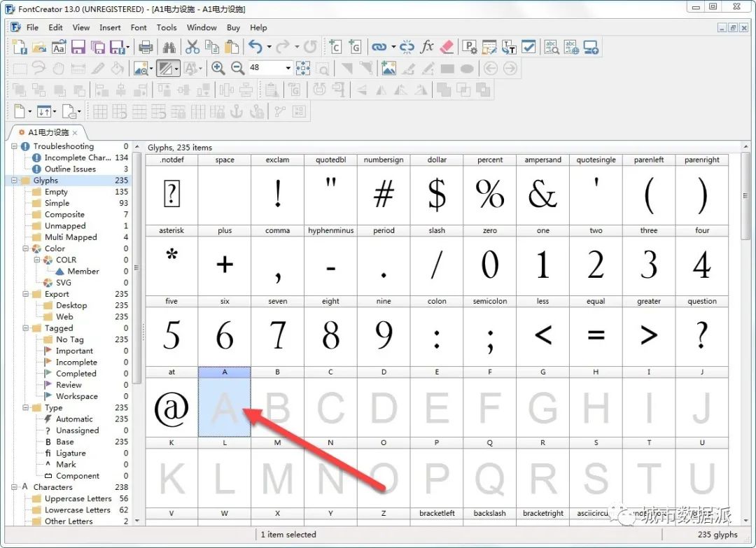The height and width of the screenshot is (548, 756).
Task: Click the pink eraser icon
Action: click(447, 47)
